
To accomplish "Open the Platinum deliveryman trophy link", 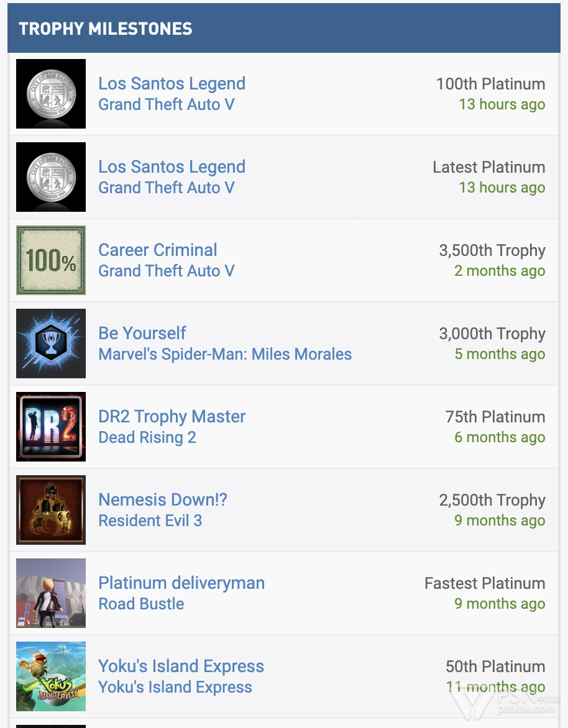I will pos(181,583).
